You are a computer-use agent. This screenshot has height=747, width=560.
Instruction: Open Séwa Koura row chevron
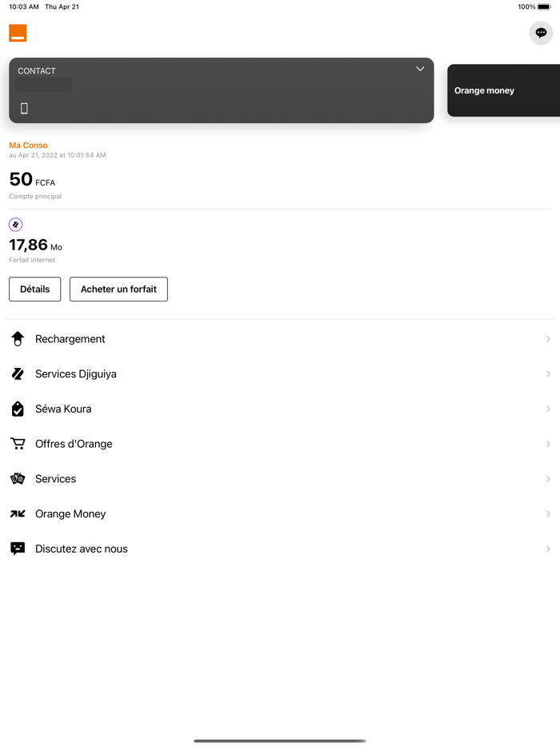pyautogui.click(x=548, y=409)
